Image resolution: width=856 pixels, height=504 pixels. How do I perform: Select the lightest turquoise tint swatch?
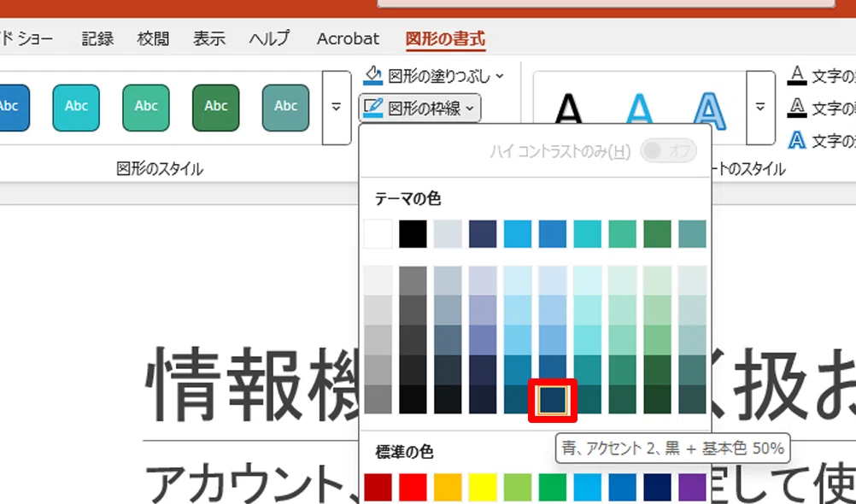[588, 281]
